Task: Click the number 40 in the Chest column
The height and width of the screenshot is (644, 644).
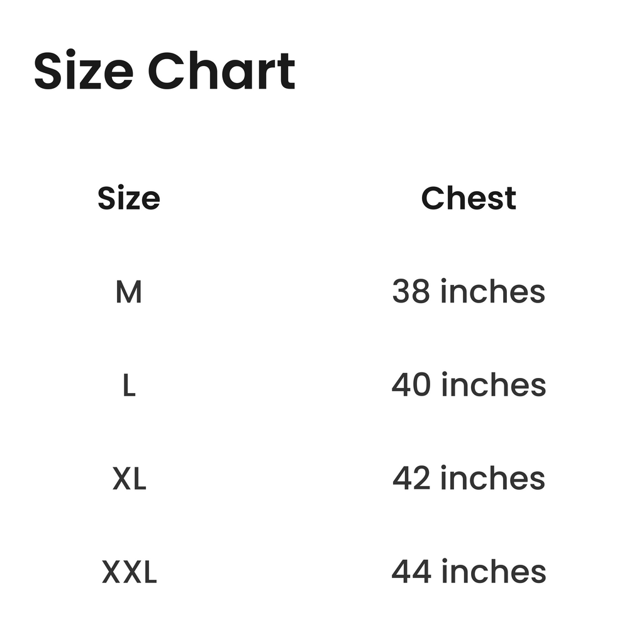Action: click(x=412, y=385)
